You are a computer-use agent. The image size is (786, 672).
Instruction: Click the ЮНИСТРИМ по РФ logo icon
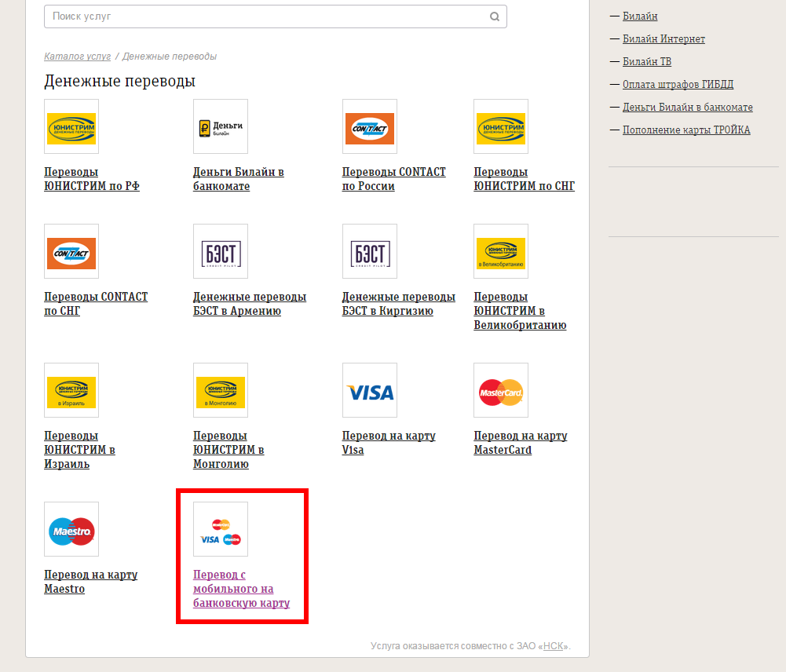[71, 126]
